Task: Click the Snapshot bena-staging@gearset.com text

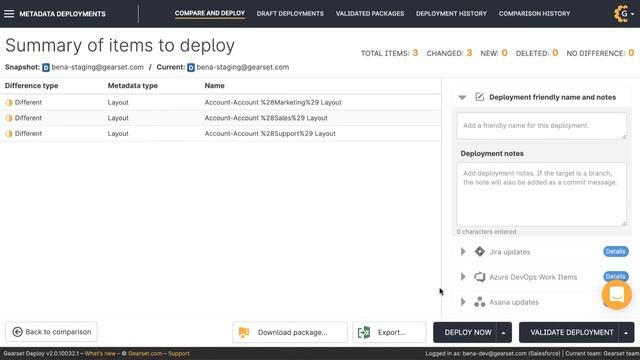Action: tap(98, 67)
